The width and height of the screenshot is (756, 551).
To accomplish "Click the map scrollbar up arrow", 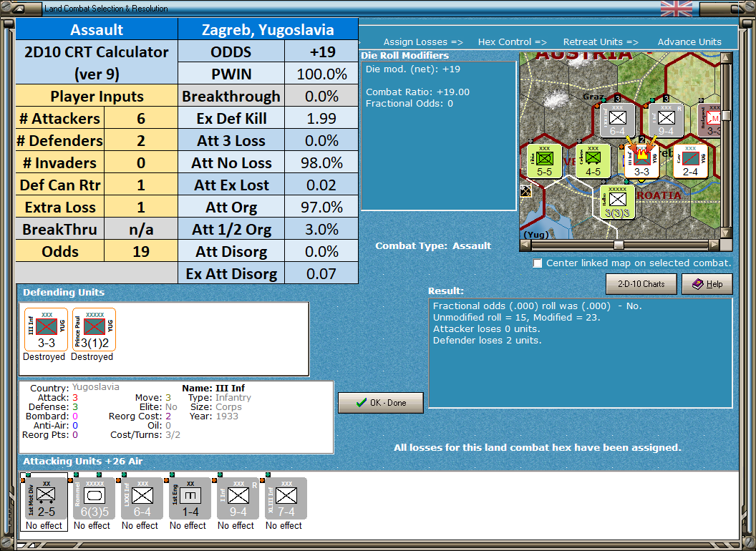I will click(726, 58).
